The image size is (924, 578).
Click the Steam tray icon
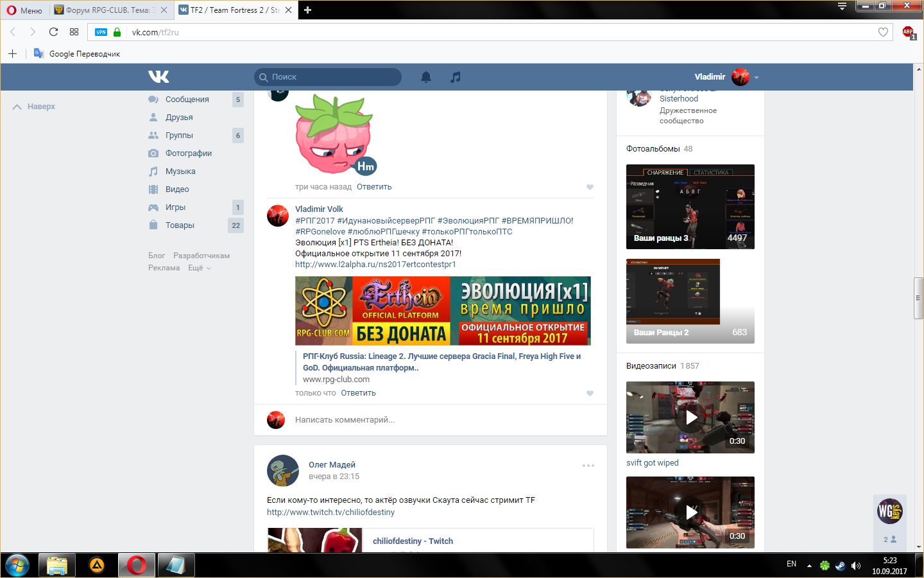point(840,566)
